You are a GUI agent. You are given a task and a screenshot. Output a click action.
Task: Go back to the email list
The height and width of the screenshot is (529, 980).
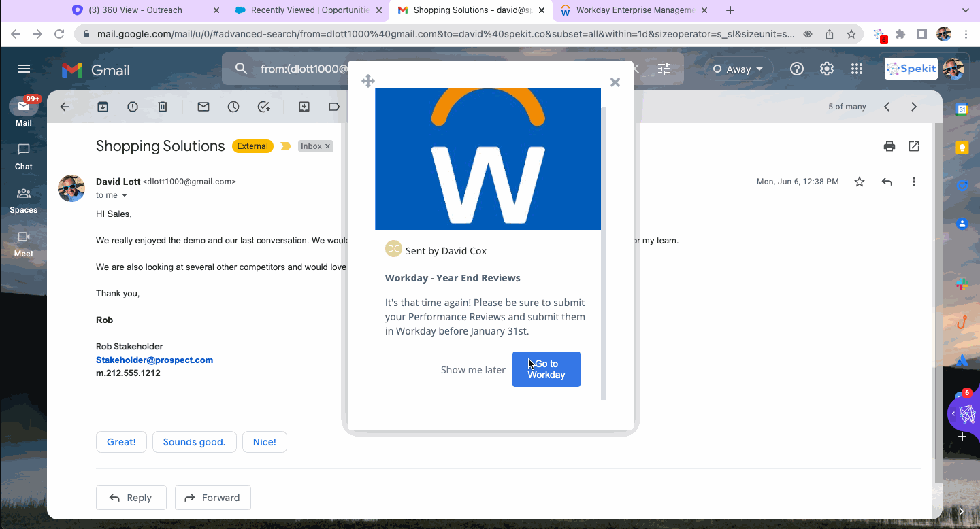tap(65, 107)
